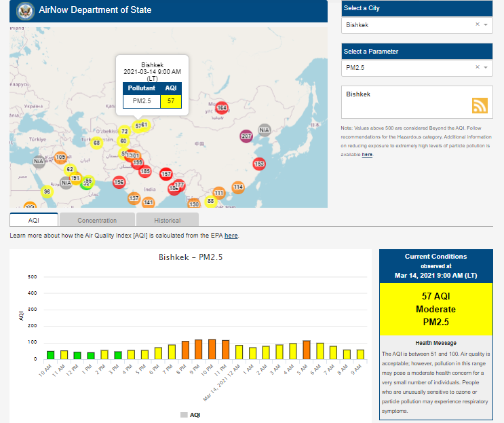Click the orange 137 map marker
The height and width of the screenshot is (423, 504).
click(x=134, y=198)
